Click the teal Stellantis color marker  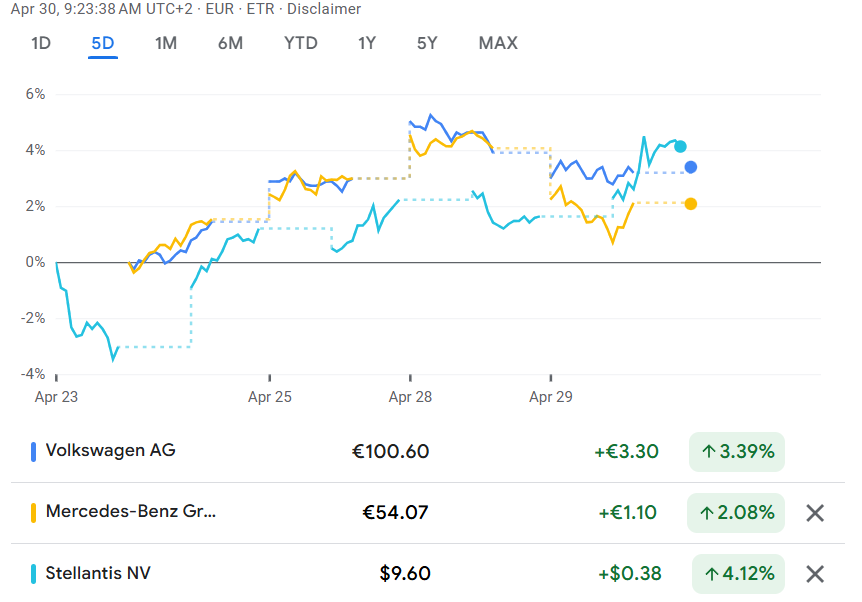(34, 574)
